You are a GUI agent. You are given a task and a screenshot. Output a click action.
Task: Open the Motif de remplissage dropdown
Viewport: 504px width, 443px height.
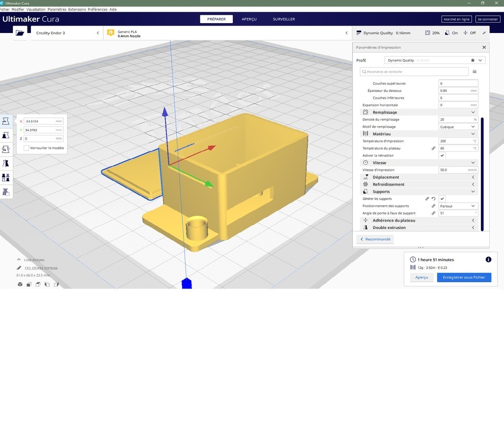click(x=458, y=127)
